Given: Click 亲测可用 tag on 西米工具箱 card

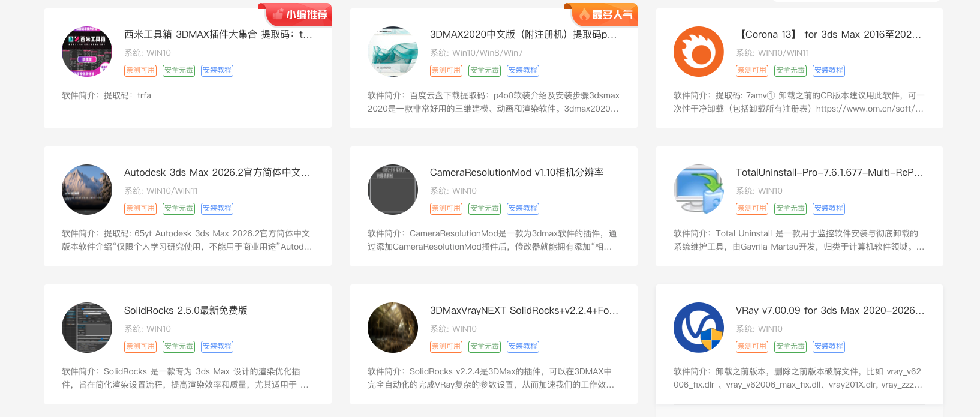Looking at the screenshot, I should click(x=140, y=70).
